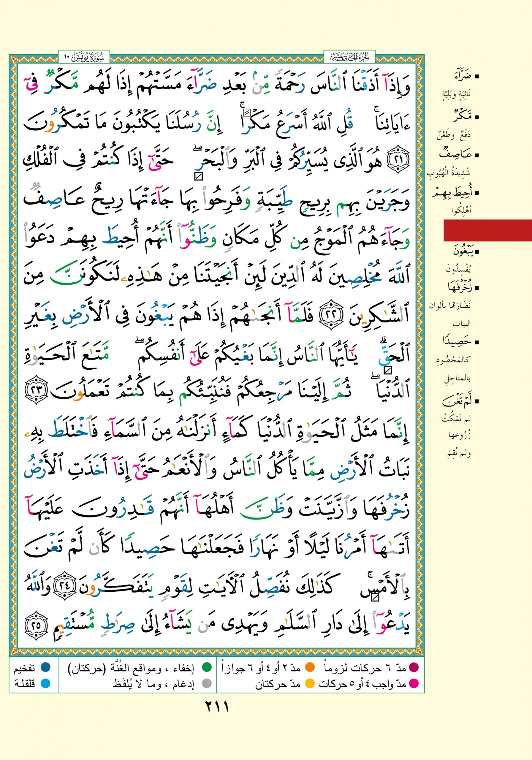Click the small square mark under وَٱلۡبَحۡرِ
This screenshot has height=760, width=532.
tap(198, 176)
